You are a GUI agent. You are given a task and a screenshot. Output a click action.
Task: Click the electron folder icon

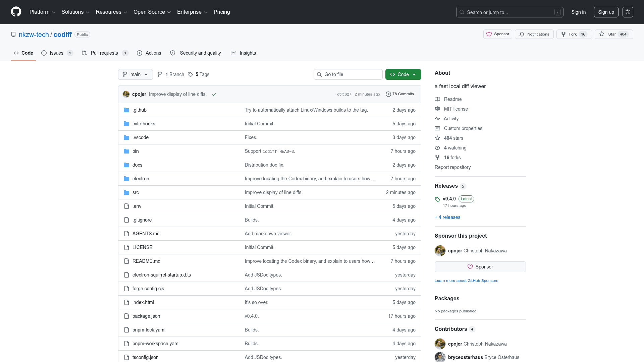pos(126,179)
